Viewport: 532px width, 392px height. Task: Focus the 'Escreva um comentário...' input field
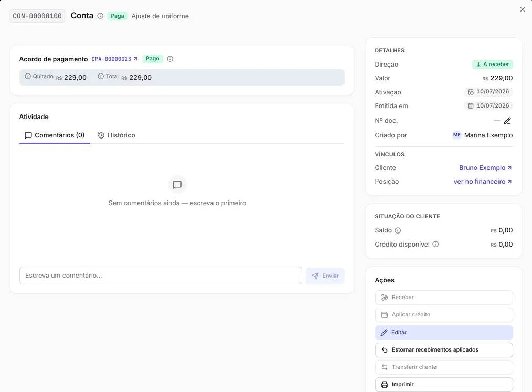click(161, 276)
